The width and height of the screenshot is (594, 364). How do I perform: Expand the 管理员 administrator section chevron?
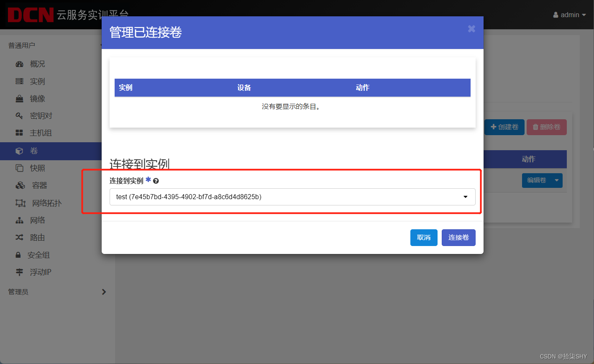point(104,292)
